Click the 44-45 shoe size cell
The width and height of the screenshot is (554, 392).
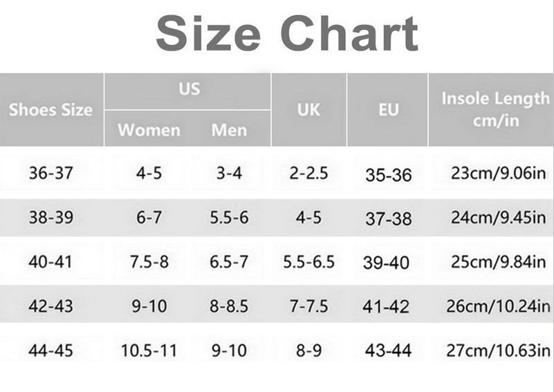(50, 350)
